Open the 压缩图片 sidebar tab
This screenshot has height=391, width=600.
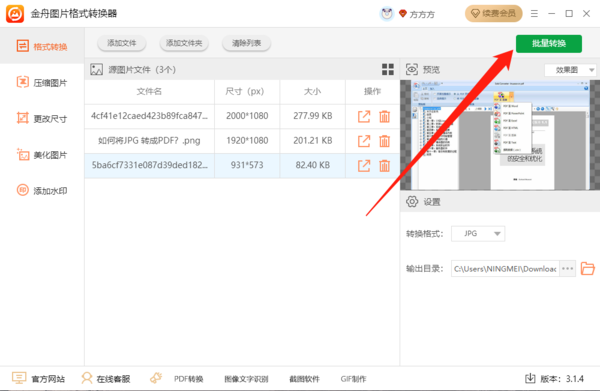point(42,83)
